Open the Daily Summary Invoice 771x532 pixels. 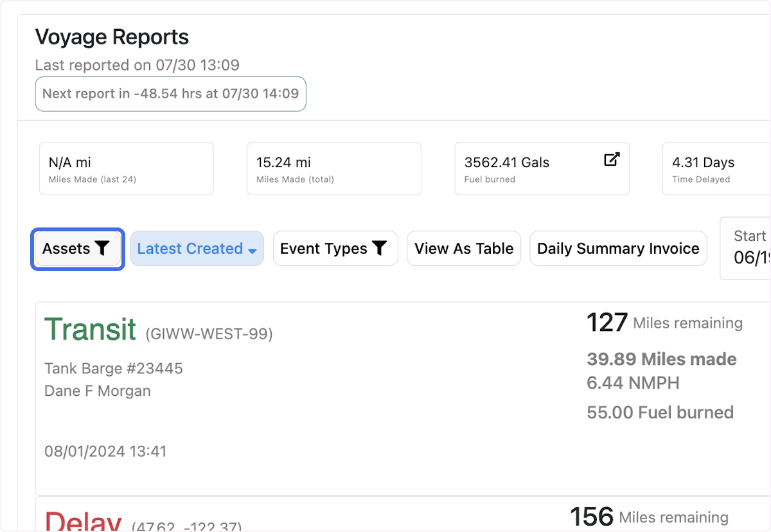[x=617, y=249]
